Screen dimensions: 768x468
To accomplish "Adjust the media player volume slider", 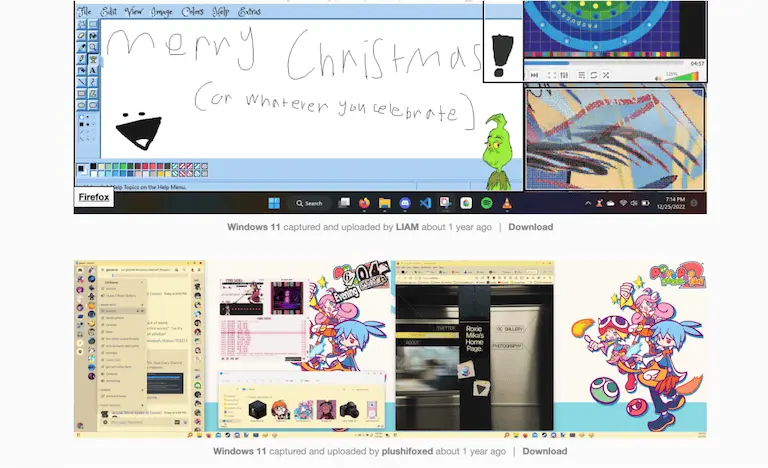I will (681, 76).
